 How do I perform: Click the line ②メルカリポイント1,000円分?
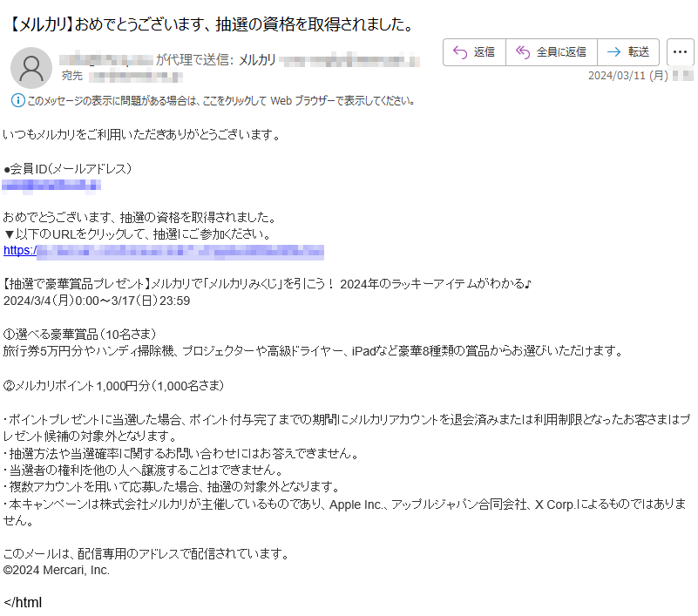pyautogui.click(x=113, y=385)
